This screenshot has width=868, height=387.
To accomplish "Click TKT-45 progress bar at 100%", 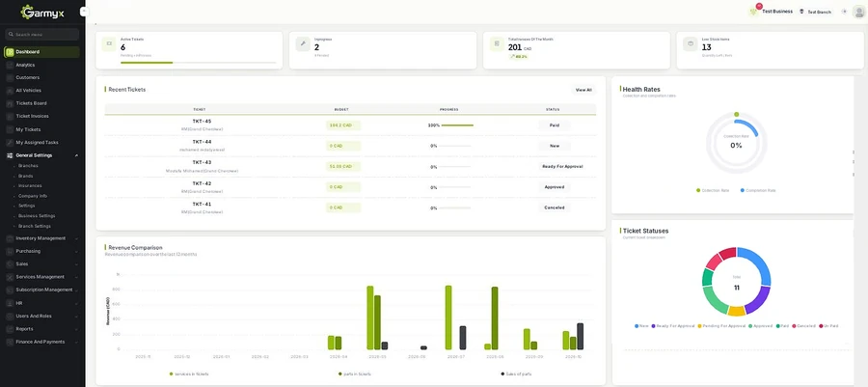I will tap(457, 125).
